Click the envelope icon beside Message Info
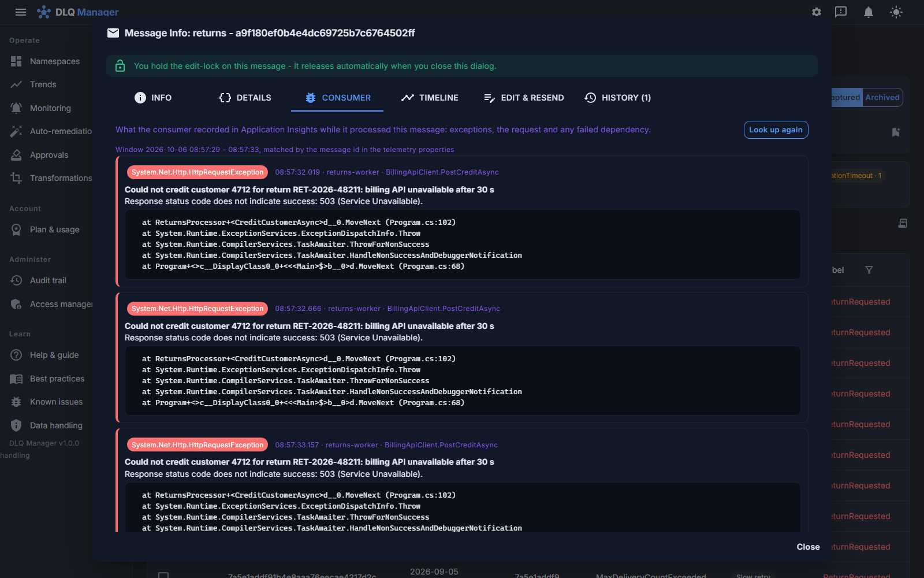 113,33
